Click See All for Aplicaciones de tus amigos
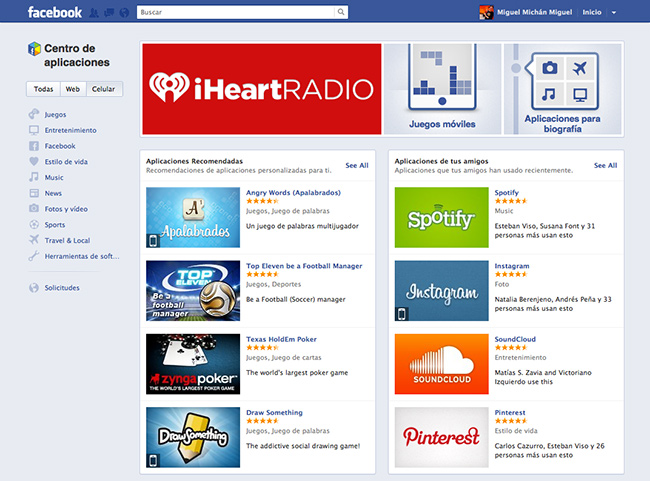Screen dimensions: 650x481 [605, 165]
